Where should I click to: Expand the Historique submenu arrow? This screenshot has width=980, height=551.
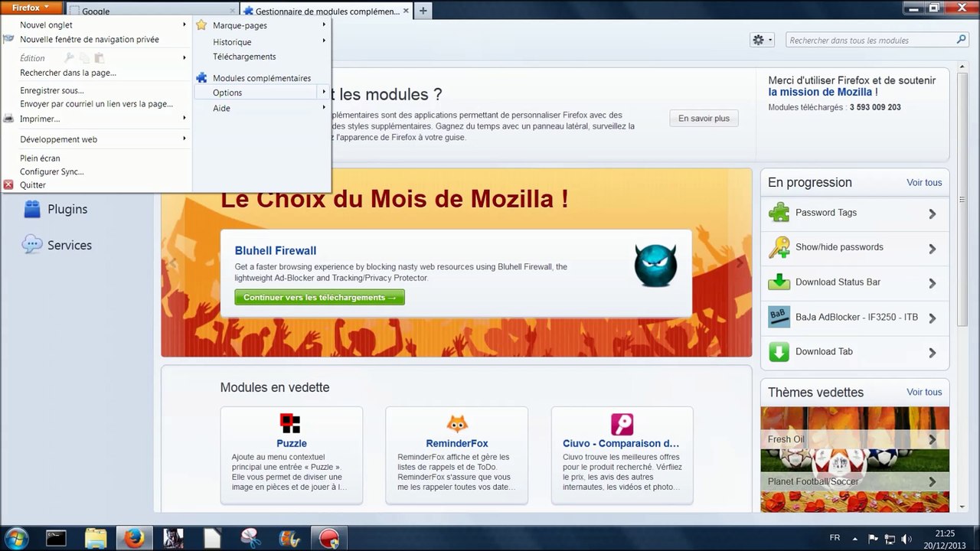324,41
